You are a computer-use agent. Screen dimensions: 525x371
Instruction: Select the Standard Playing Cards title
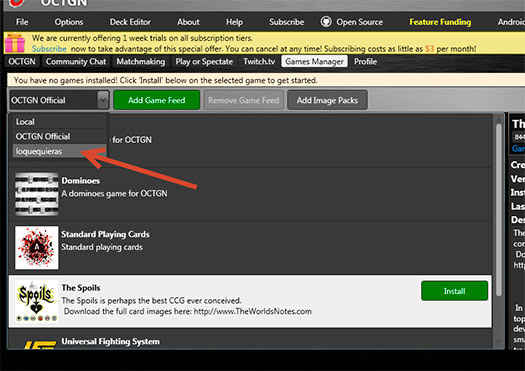105,234
